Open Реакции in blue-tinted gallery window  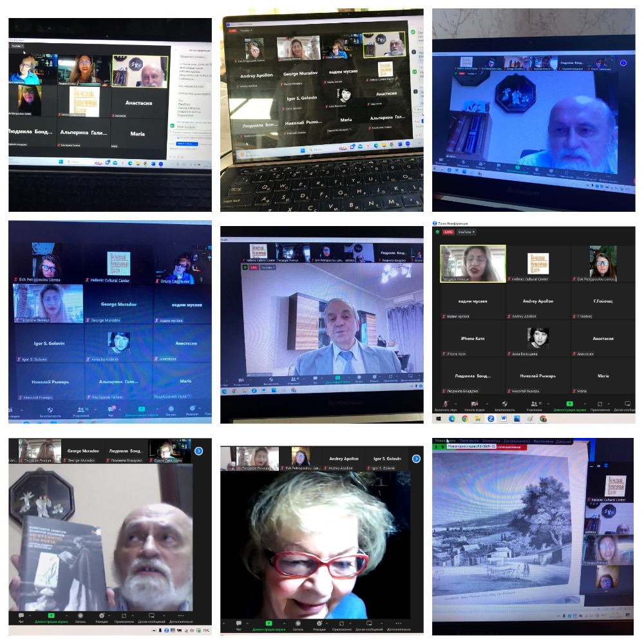pos(192,410)
